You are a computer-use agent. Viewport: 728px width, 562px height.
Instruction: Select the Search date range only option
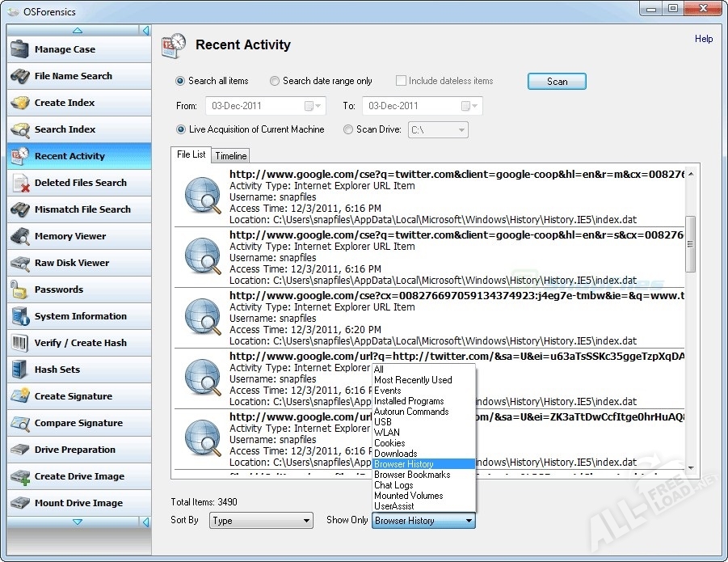[275, 81]
